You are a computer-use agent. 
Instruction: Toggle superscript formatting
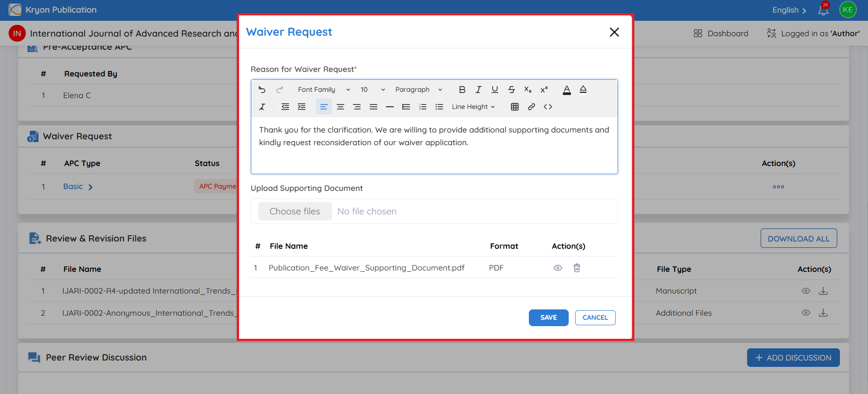[544, 90]
